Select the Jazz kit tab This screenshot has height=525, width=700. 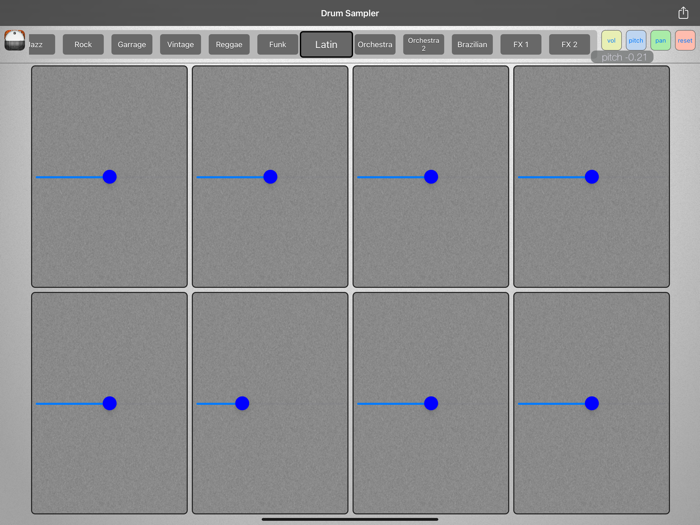click(42, 45)
